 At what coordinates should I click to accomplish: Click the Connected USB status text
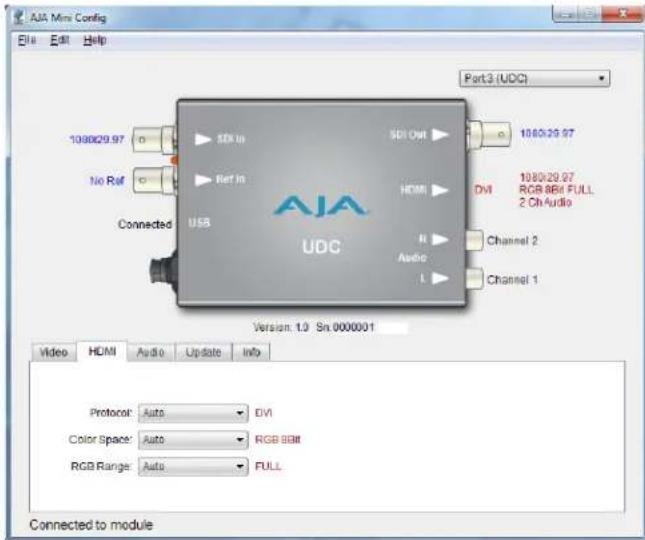145,224
